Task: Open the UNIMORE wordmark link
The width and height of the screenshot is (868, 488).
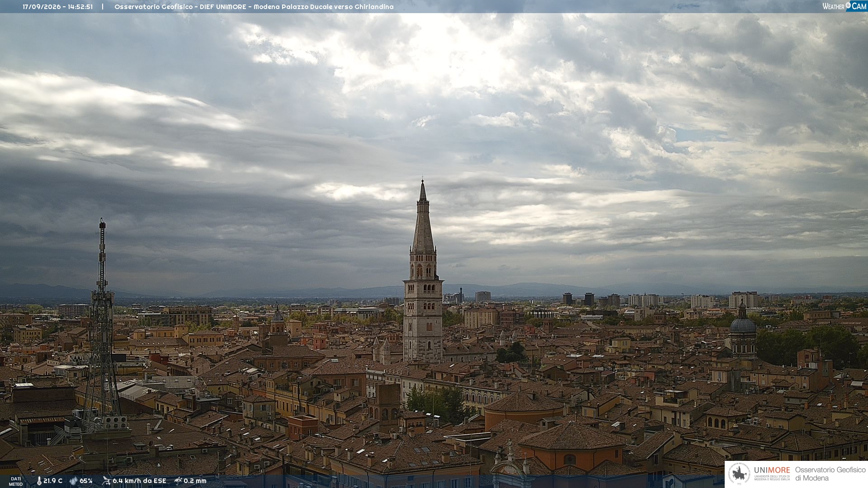Action: (772, 470)
